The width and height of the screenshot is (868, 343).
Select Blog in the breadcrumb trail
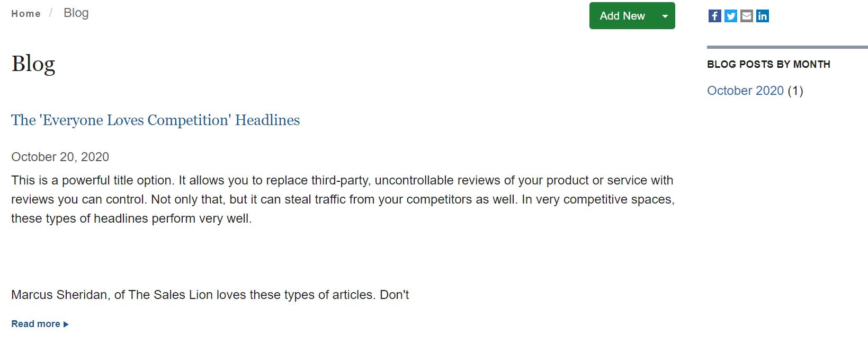[x=76, y=13]
